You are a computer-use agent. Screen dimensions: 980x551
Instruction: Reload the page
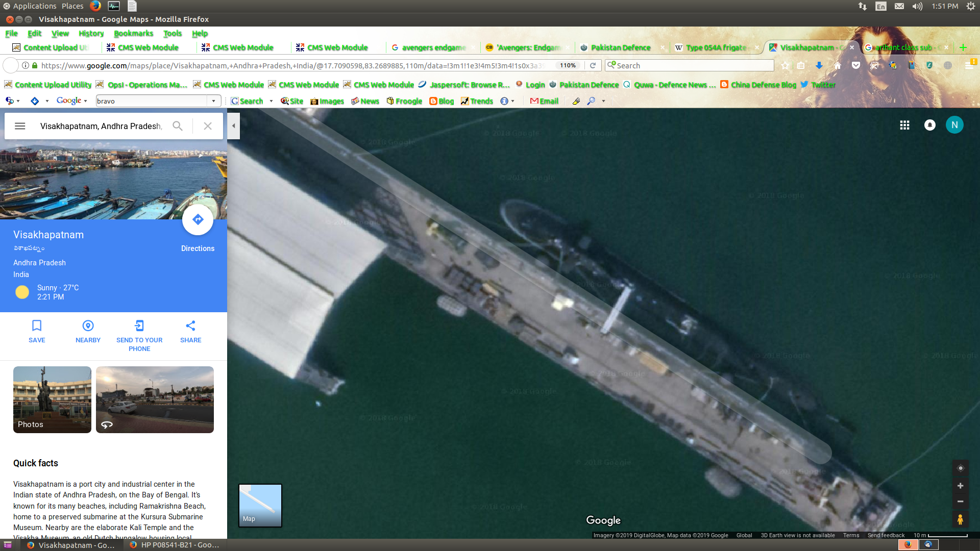pyautogui.click(x=593, y=65)
